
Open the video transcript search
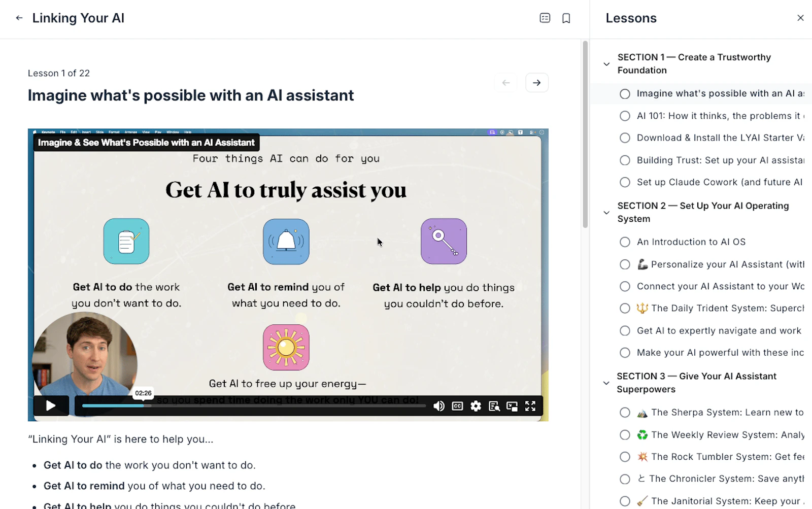494,406
